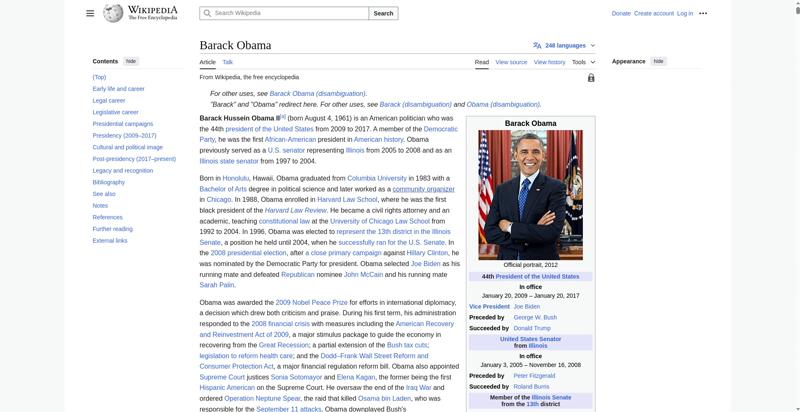
Task: Go to Legal career section
Action: coord(109,100)
